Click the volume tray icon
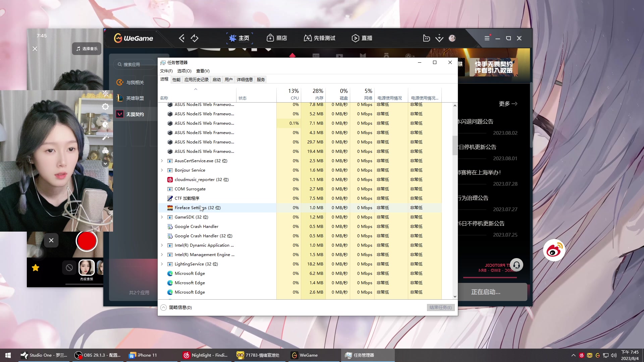Image resolution: width=644 pixels, height=362 pixels. click(614, 355)
